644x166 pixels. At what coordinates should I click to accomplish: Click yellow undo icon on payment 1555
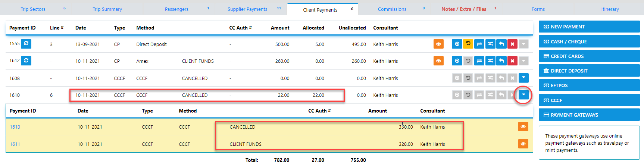coord(468,44)
